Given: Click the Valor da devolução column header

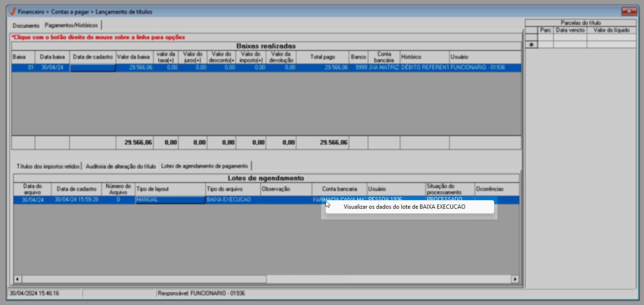Looking at the screenshot, I should 281,57.
